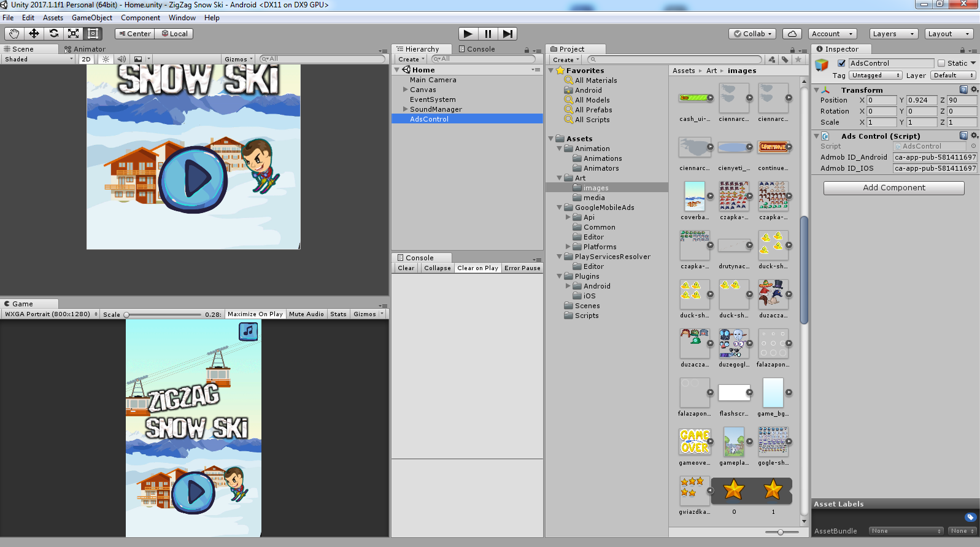This screenshot has width=980, height=547.
Task: Expand the Canvas object in Hierarchy
Action: click(405, 90)
